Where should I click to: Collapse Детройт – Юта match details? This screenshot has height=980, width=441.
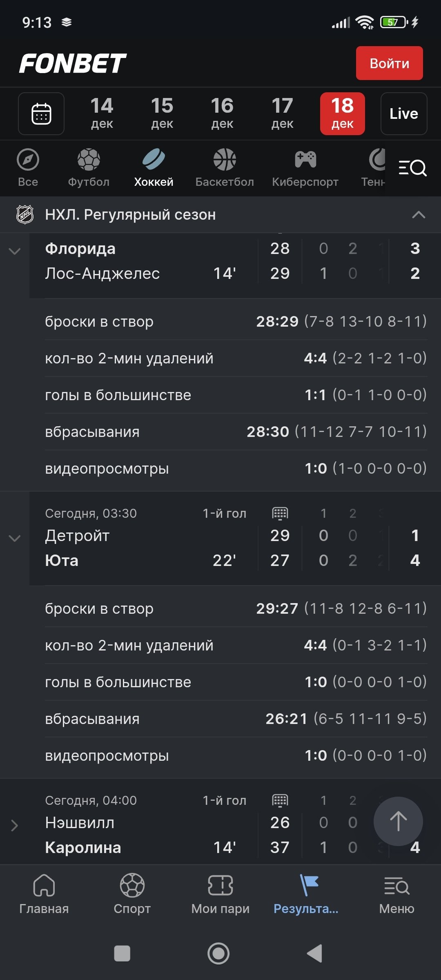[x=15, y=539]
